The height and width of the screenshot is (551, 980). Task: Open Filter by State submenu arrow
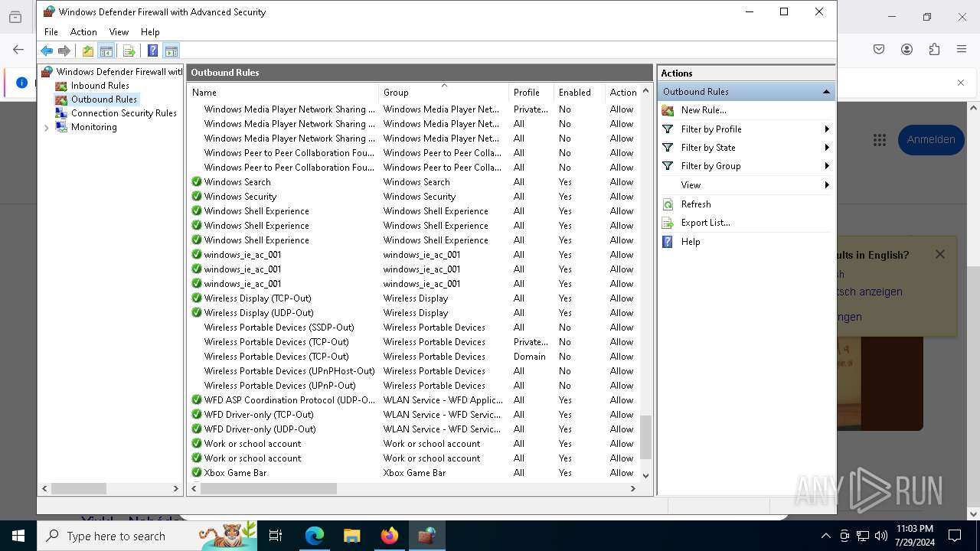[827, 148]
